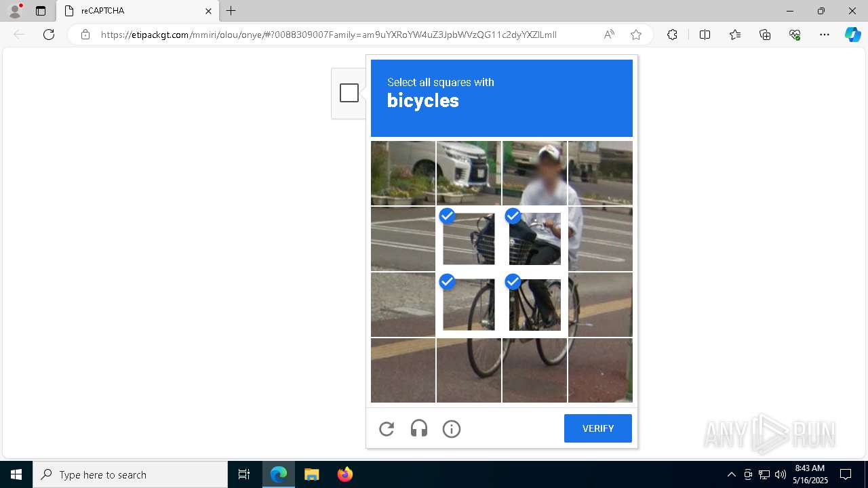Select the tile with the rider's capped head

coord(534,173)
